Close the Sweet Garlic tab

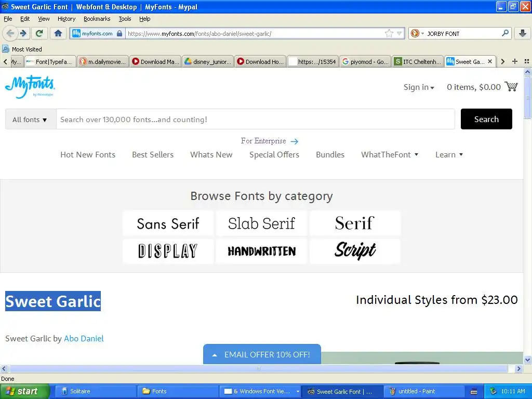click(490, 61)
